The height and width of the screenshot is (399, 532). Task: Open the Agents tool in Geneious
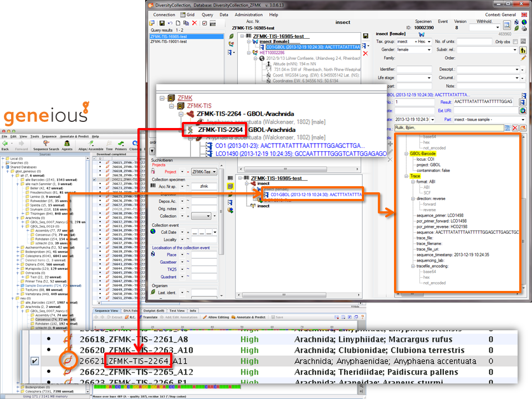[x=67, y=144]
